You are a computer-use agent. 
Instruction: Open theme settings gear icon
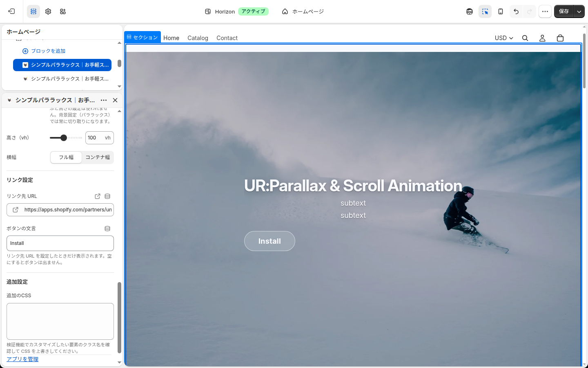[x=48, y=11]
